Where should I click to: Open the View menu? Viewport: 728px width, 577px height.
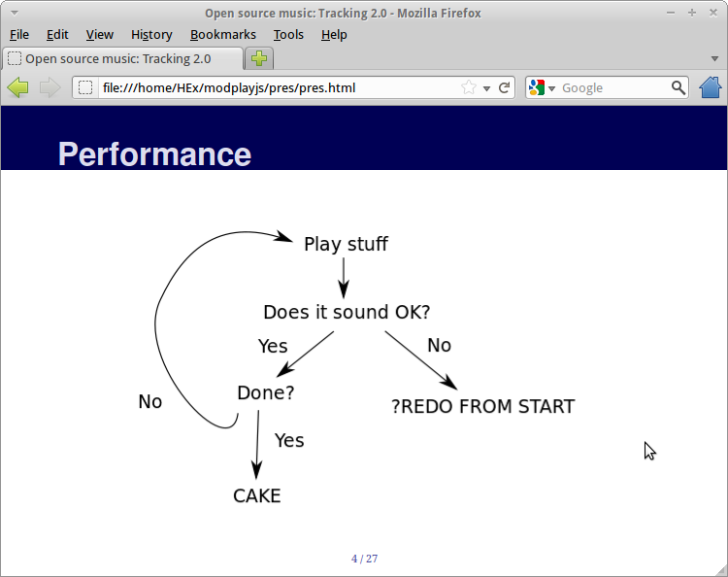(x=99, y=35)
